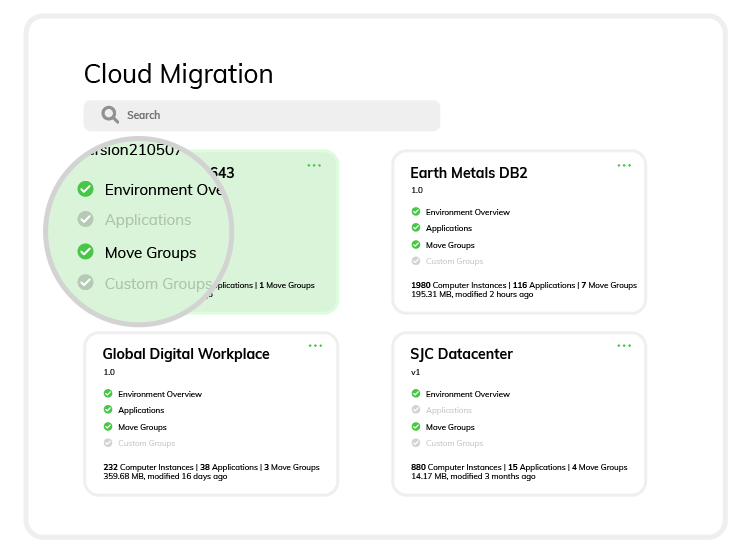Open three-dot menu on Global Digital Workplace
This screenshot has width=748, height=551.
click(x=315, y=345)
